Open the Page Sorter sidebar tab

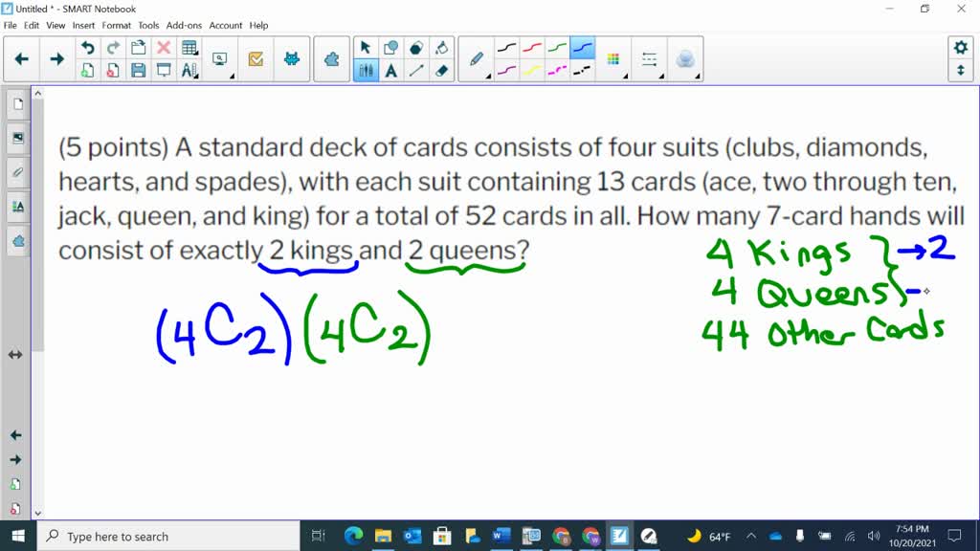click(17, 103)
